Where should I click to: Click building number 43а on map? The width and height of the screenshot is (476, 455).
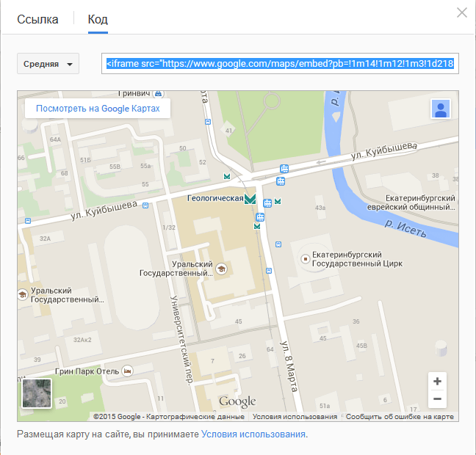click(320, 208)
